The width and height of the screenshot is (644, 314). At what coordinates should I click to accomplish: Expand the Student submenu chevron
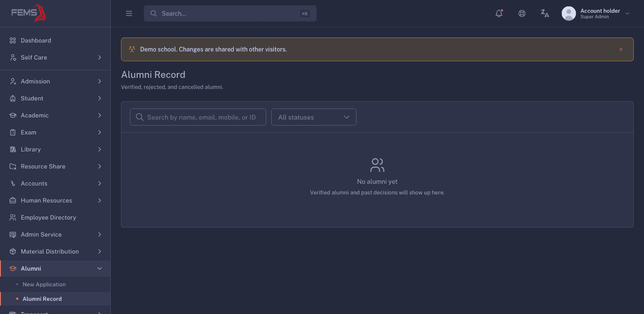(x=100, y=98)
